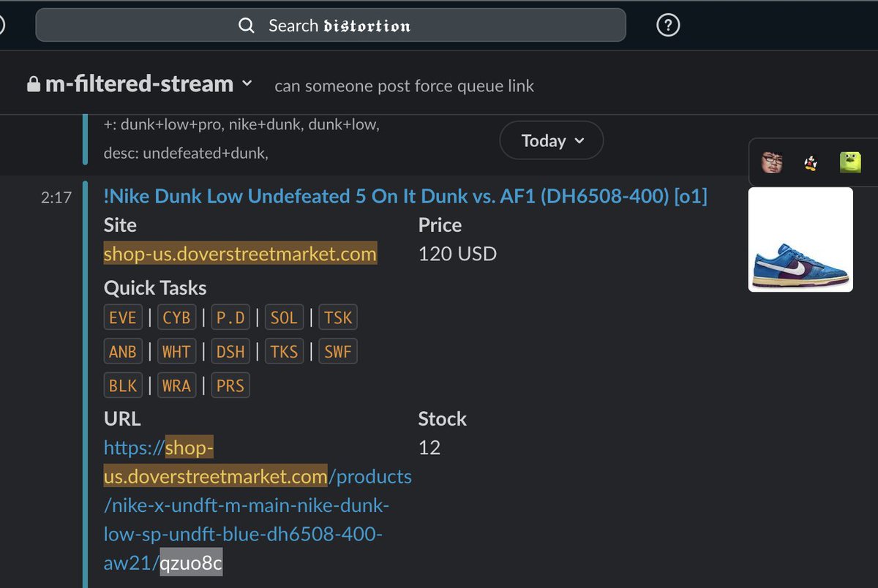The image size is (878, 588).
Task: Click the lock icon beside m-filtered-stream
Action: click(33, 85)
